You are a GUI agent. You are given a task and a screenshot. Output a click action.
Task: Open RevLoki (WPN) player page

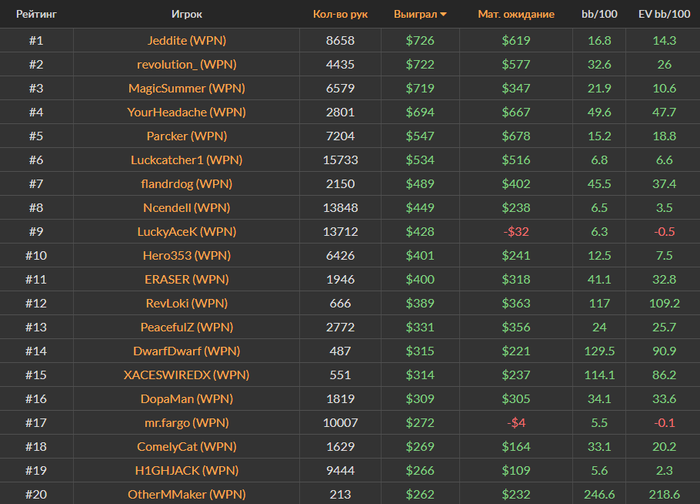click(187, 303)
